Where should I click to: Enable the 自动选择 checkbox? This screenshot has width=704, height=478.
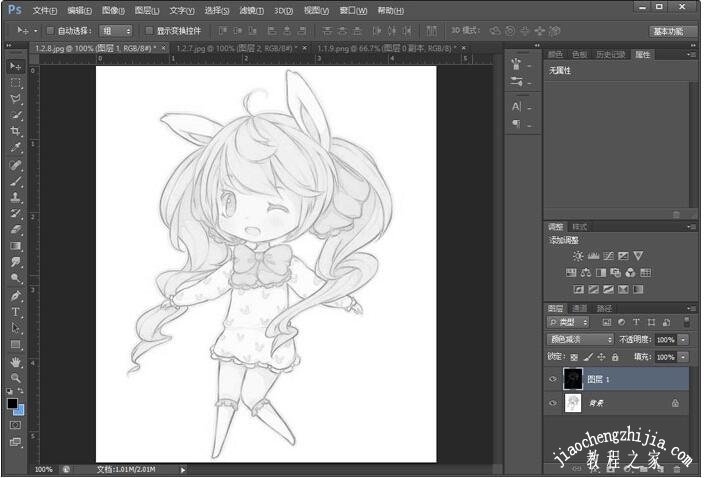tap(52, 31)
